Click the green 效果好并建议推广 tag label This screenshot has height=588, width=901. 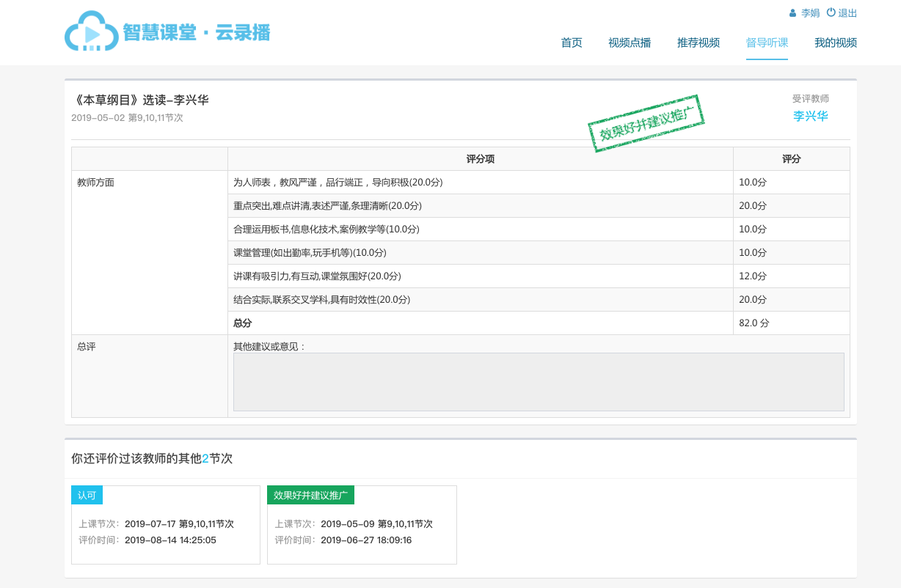310,495
